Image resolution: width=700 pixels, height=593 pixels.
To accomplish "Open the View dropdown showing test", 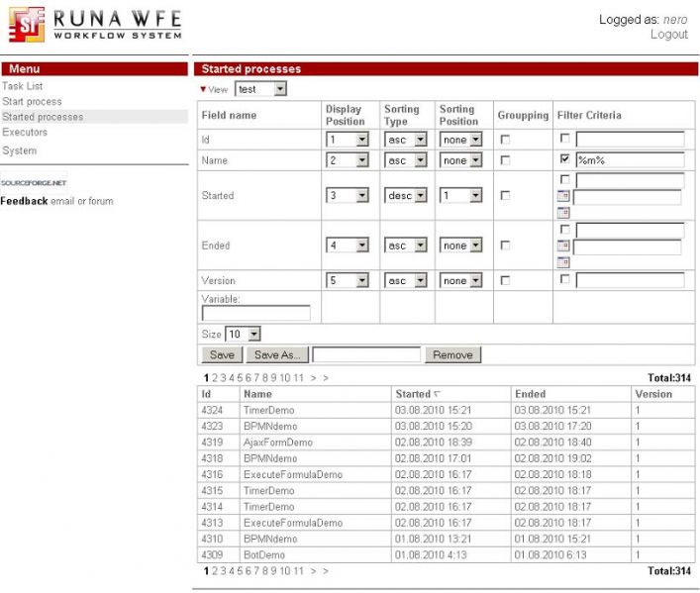I will point(261,89).
